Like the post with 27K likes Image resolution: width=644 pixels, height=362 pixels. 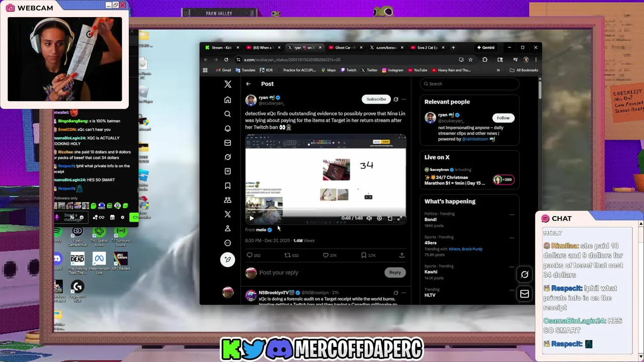point(326,255)
